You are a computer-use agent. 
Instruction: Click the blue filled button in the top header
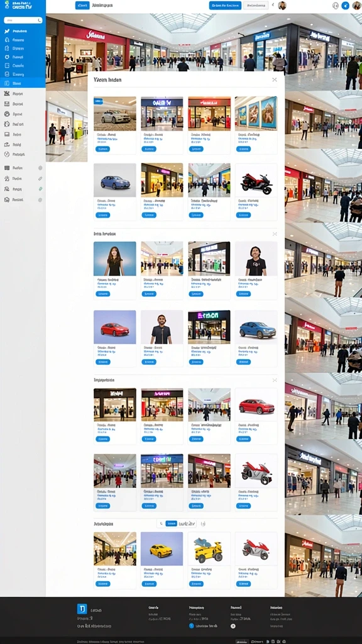(x=226, y=5)
